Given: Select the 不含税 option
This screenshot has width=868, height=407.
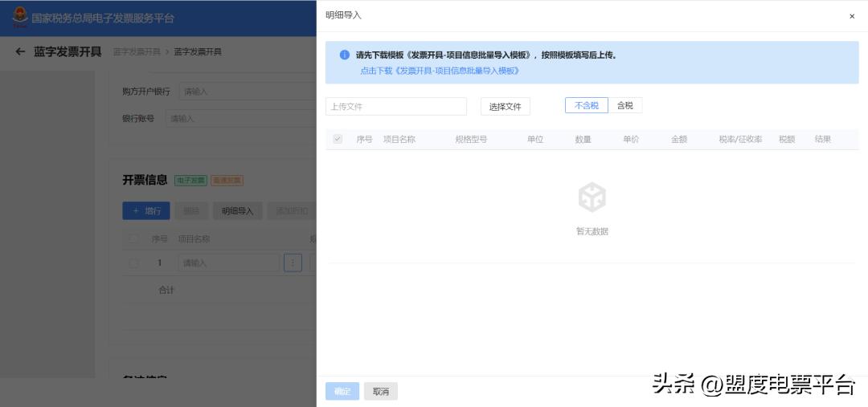Looking at the screenshot, I should tap(586, 105).
